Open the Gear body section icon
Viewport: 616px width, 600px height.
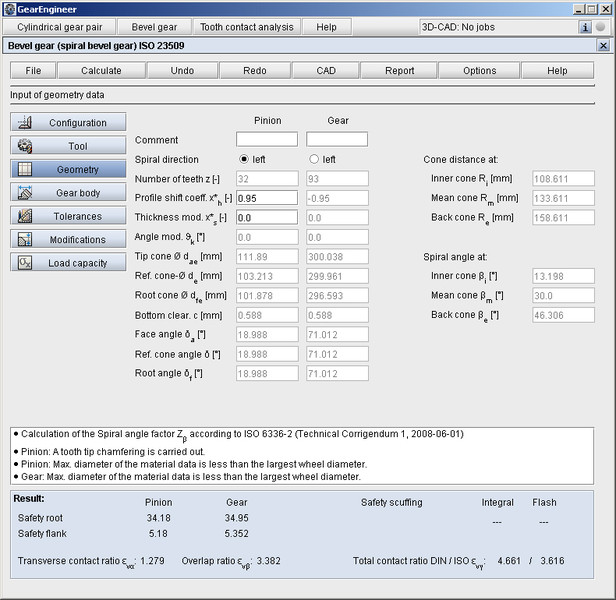pyautogui.click(x=25, y=193)
